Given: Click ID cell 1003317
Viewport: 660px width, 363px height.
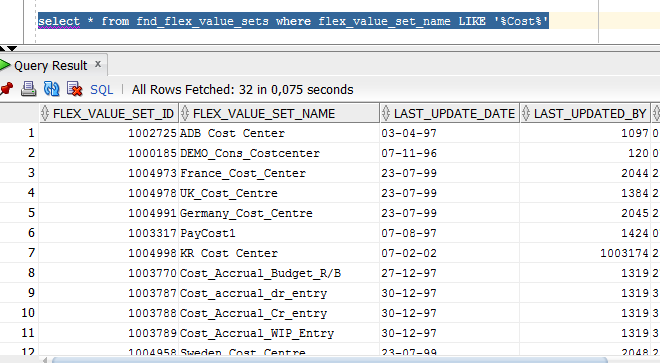Looking at the screenshot, I should tap(109, 233).
